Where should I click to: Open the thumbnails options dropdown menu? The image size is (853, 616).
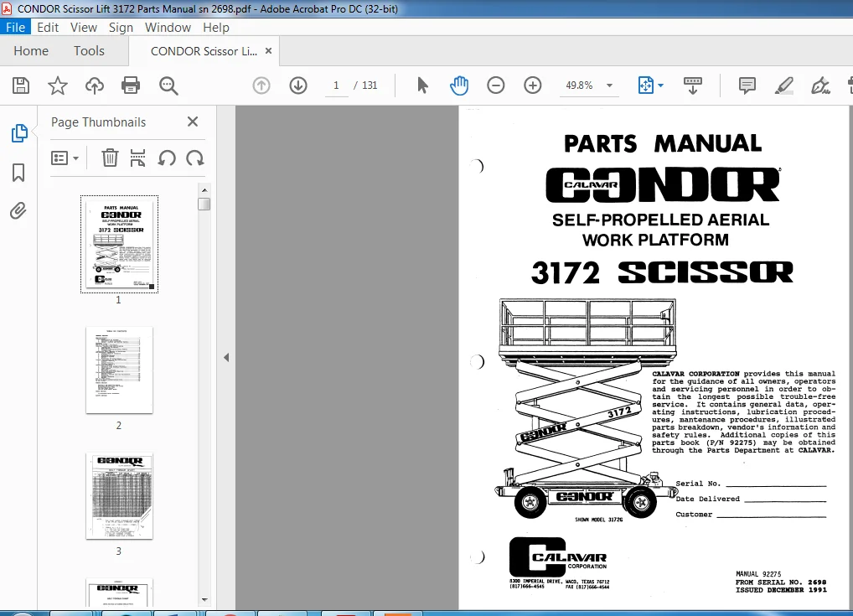(65, 158)
